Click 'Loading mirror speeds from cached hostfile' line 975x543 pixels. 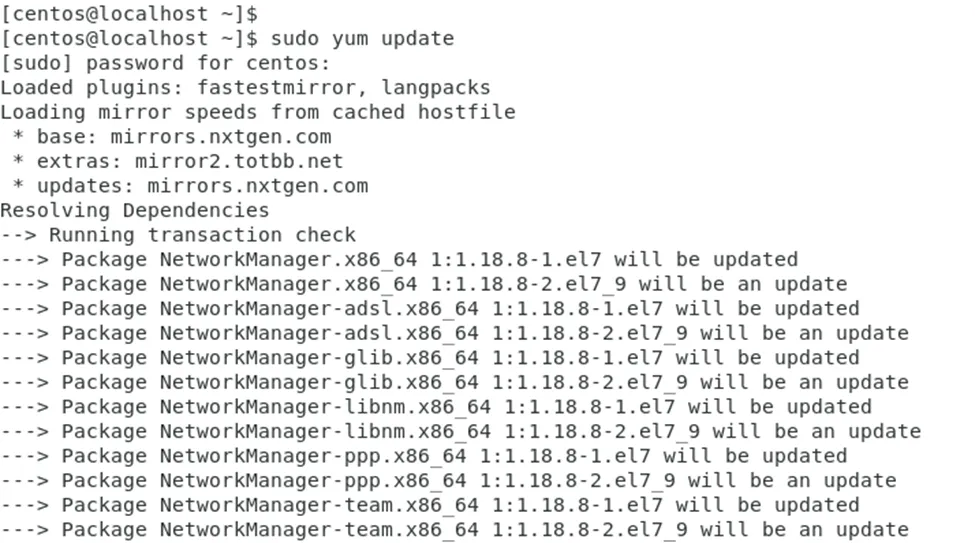click(x=257, y=112)
